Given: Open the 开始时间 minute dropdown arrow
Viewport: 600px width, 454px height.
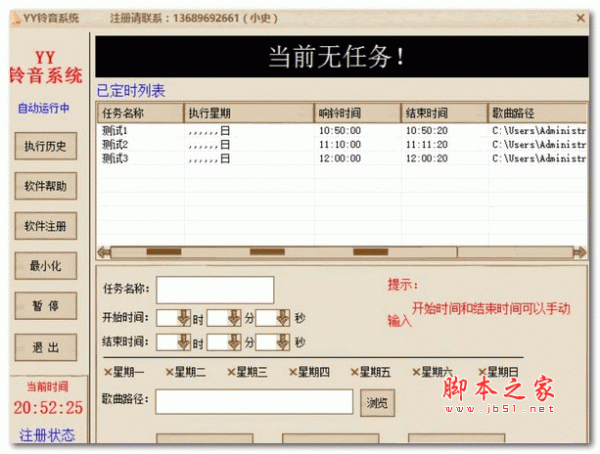Looking at the screenshot, I should 234,318.
